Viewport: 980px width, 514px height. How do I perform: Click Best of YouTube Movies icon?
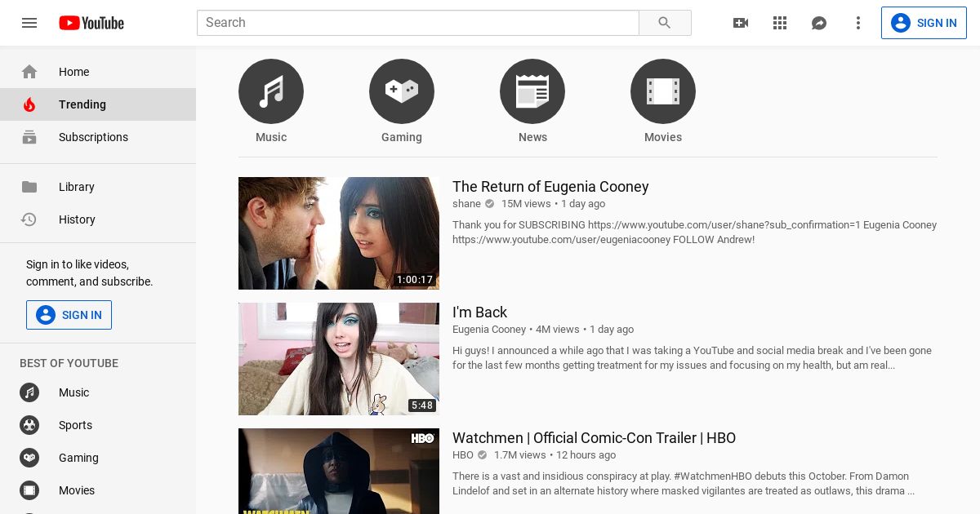(x=29, y=490)
